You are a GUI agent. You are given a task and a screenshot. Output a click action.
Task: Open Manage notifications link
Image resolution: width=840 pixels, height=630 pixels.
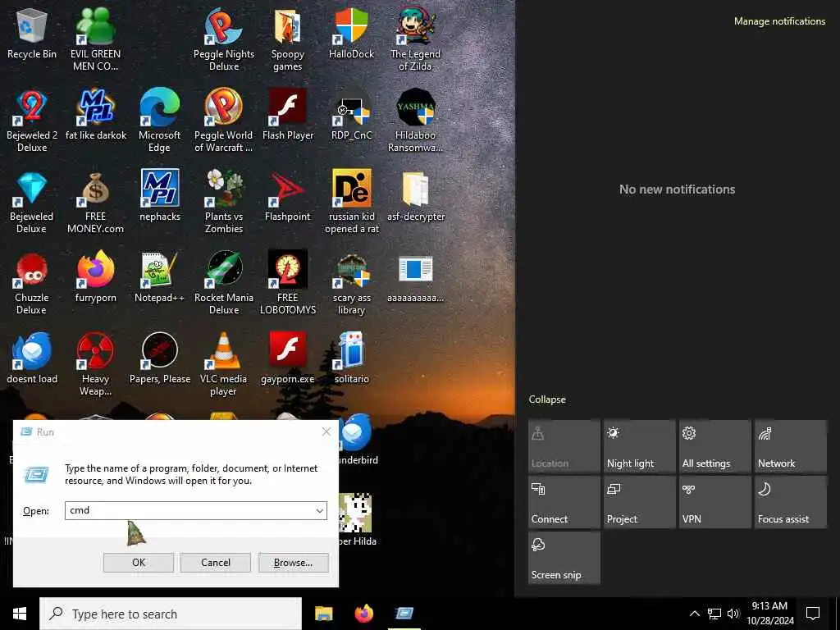tap(779, 21)
